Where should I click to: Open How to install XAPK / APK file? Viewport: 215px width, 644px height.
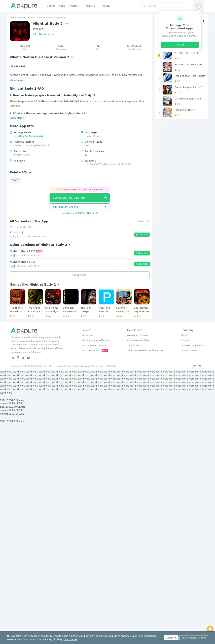(x=80, y=213)
